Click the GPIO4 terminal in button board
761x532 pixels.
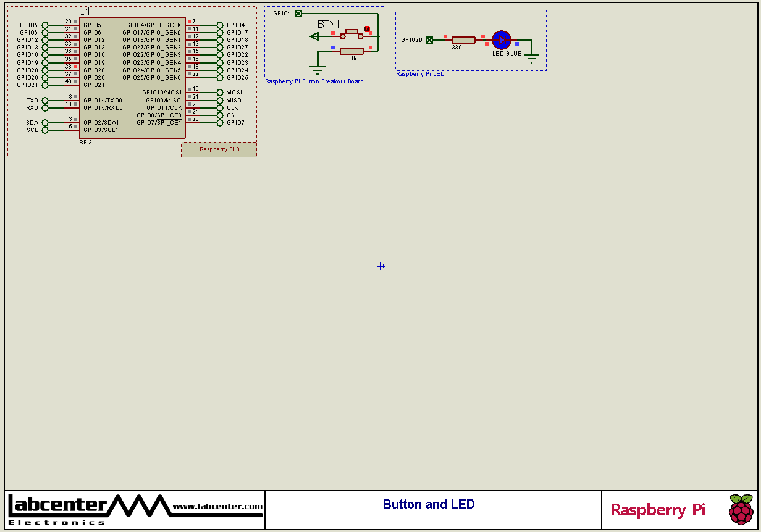[298, 14]
